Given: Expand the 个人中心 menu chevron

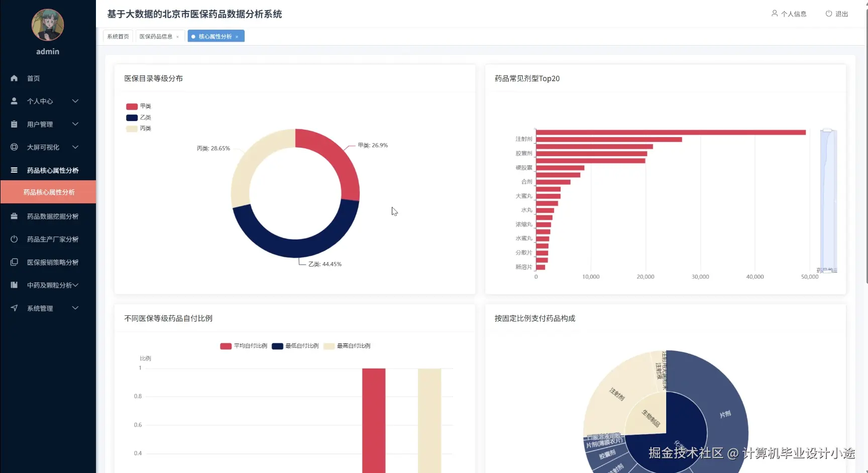Looking at the screenshot, I should 75,101.
